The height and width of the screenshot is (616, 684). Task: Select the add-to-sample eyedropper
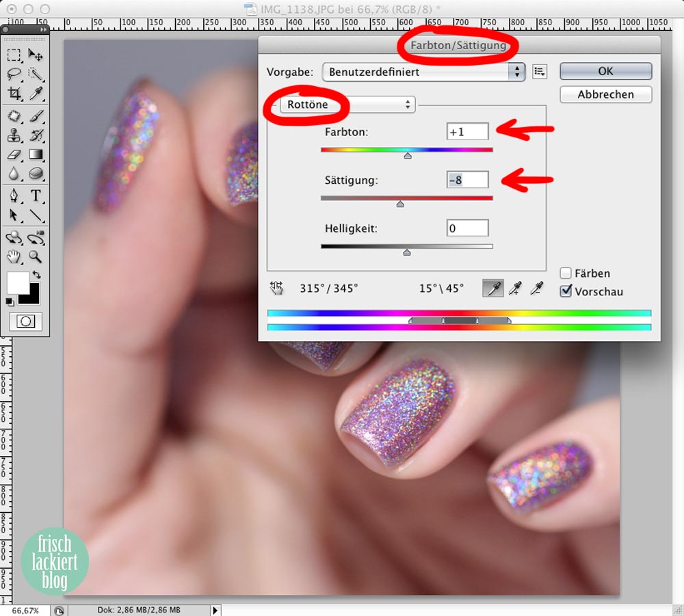515,288
